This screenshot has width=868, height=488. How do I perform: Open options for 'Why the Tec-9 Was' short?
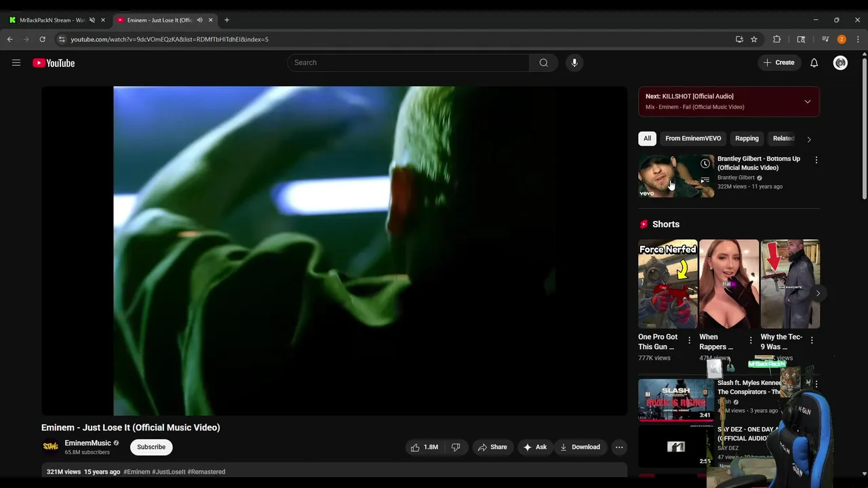(x=812, y=340)
